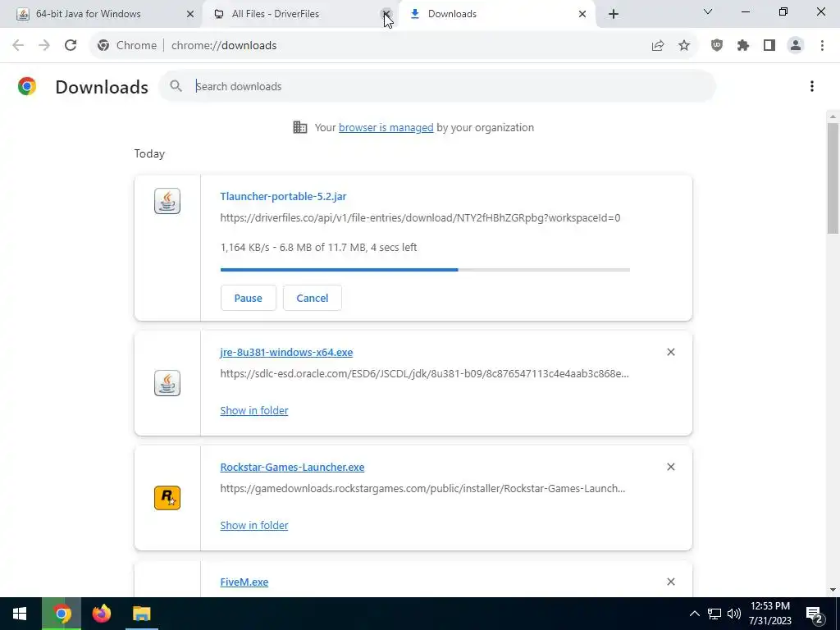Close the All Files - DriverFiles tab
This screenshot has width=840, height=630.
[386, 14]
